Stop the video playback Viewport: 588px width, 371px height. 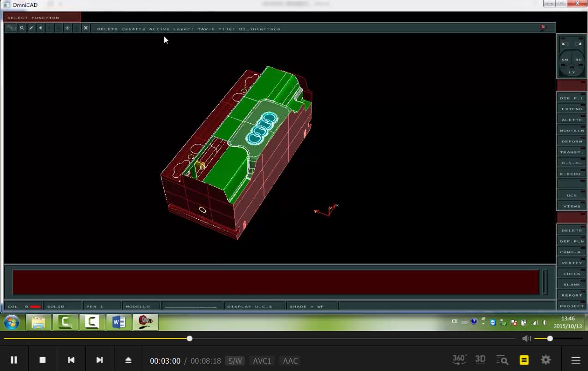(42, 360)
